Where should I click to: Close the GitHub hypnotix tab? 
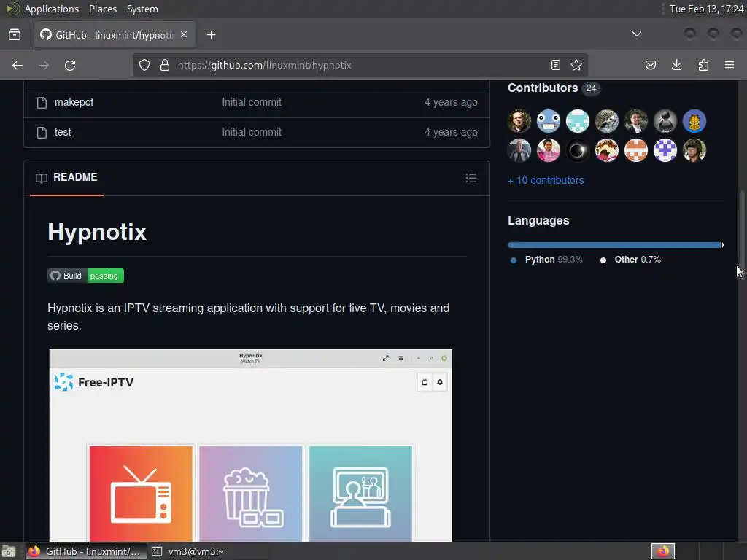184,35
